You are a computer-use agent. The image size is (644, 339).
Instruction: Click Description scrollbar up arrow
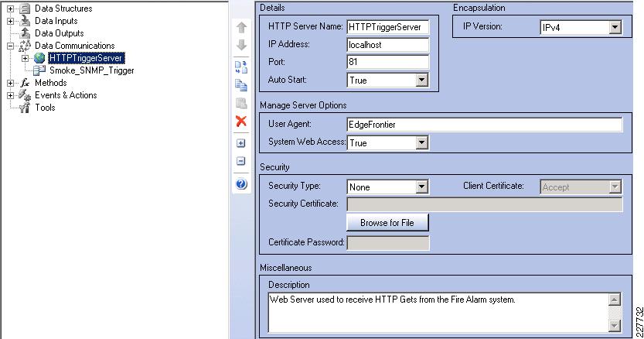pos(614,299)
